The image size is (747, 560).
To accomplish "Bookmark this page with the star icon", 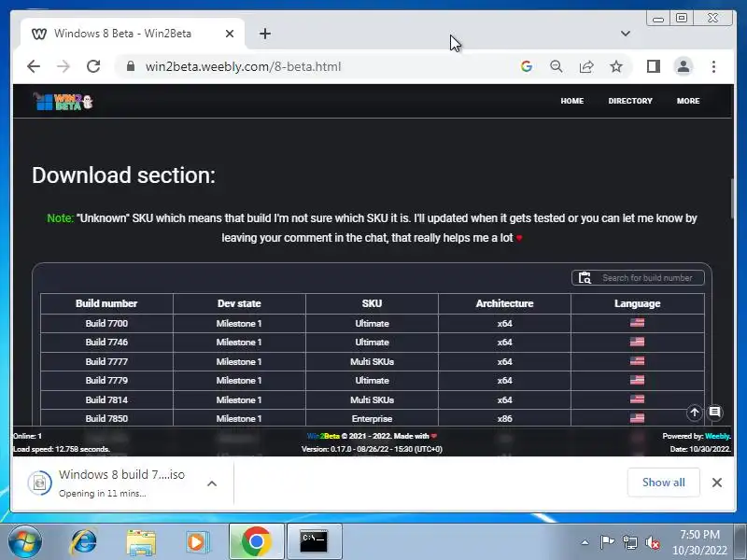I will coord(616,66).
